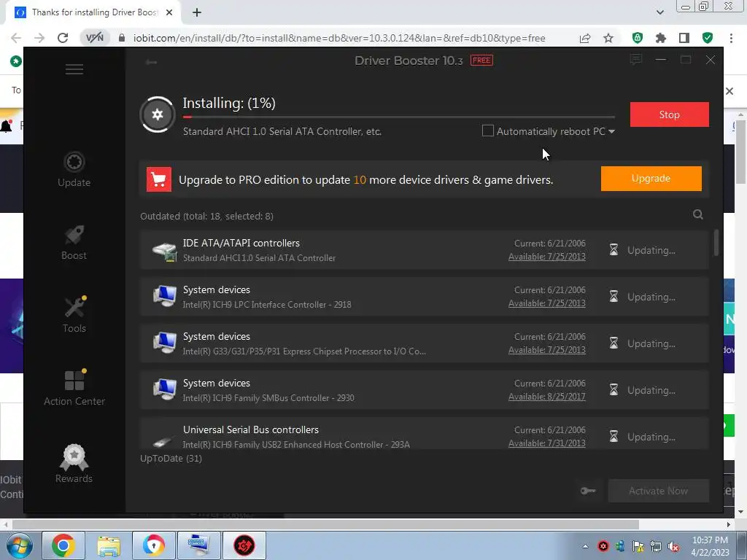Select the Universal Serial Bus controllers row
Screen dimensions: 747x560
(425, 434)
